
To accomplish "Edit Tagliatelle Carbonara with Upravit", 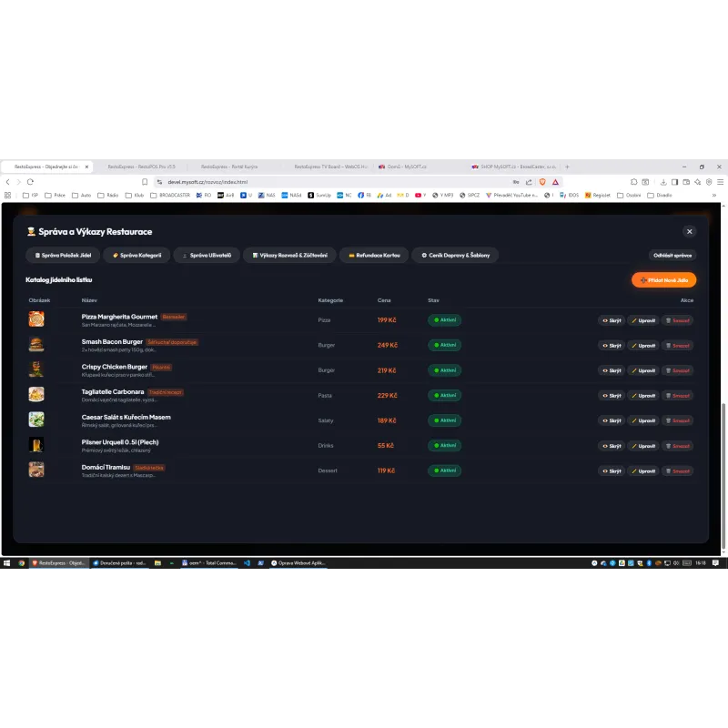I will [643, 396].
